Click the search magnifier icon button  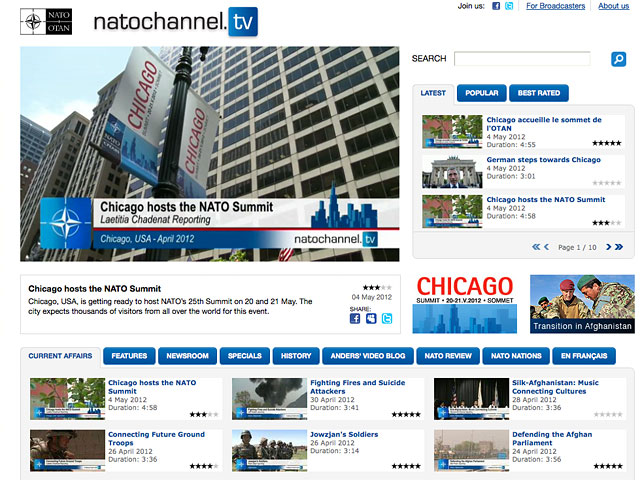point(618,60)
